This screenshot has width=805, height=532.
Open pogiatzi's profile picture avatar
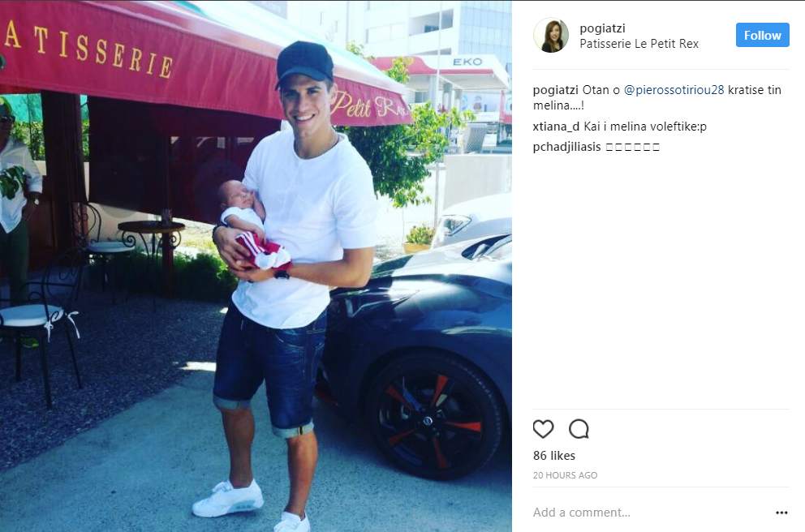coord(551,36)
